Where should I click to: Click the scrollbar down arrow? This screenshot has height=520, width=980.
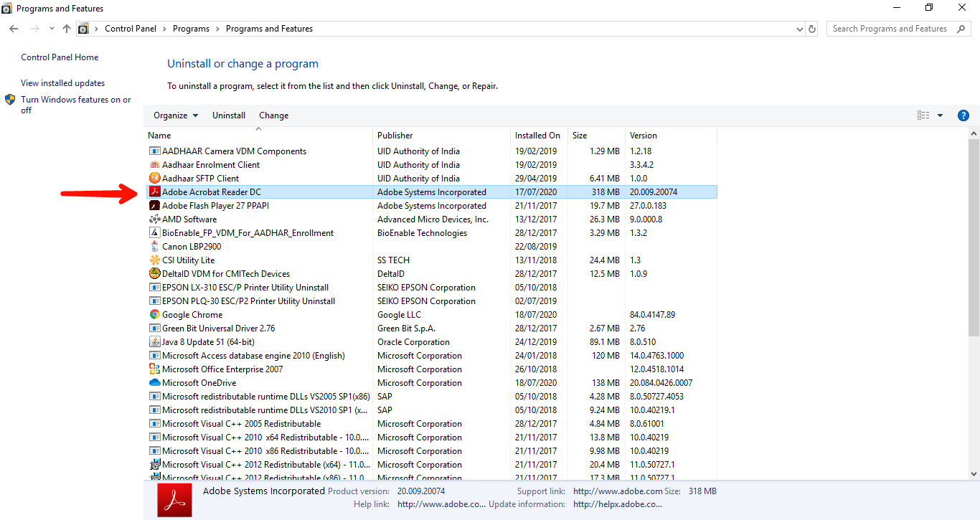click(x=974, y=474)
